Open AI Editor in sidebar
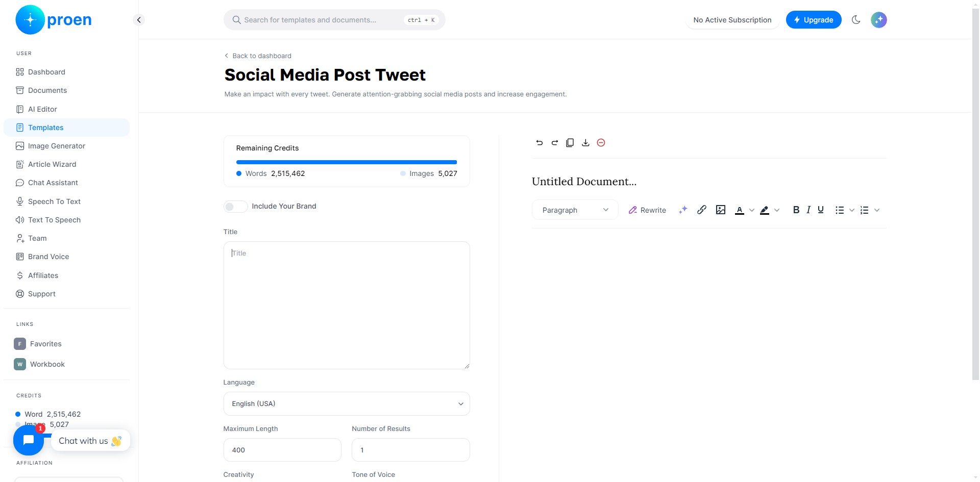980x482 pixels. click(67, 109)
